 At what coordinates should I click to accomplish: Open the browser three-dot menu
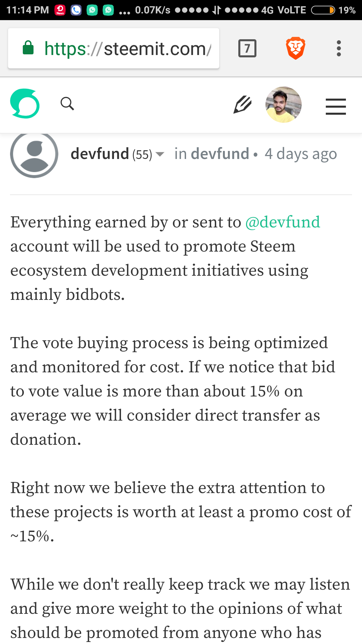click(339, 49)
